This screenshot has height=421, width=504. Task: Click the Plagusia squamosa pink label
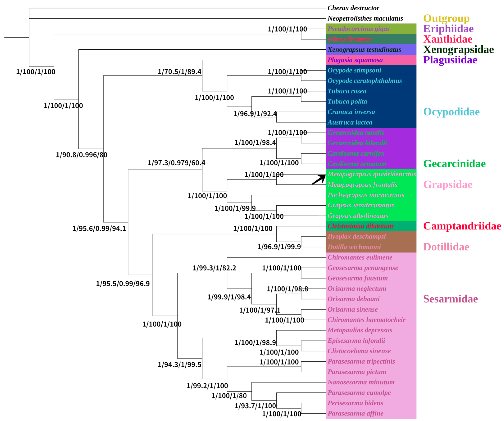355,60
